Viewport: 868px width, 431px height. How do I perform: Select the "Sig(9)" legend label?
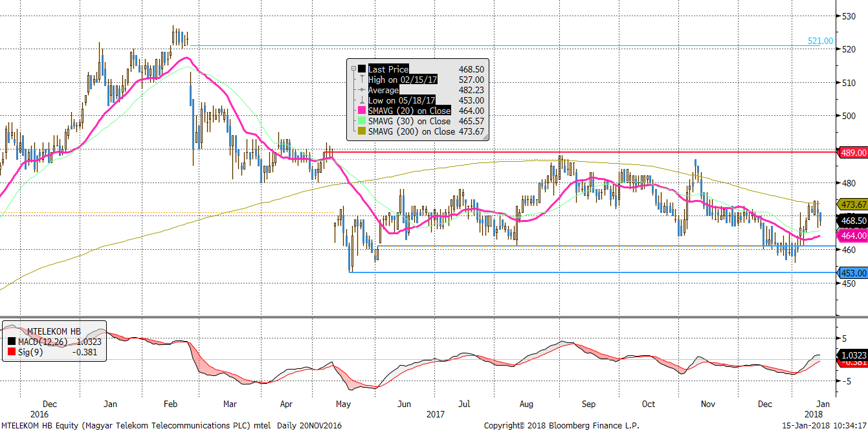[x=31, y=352]
